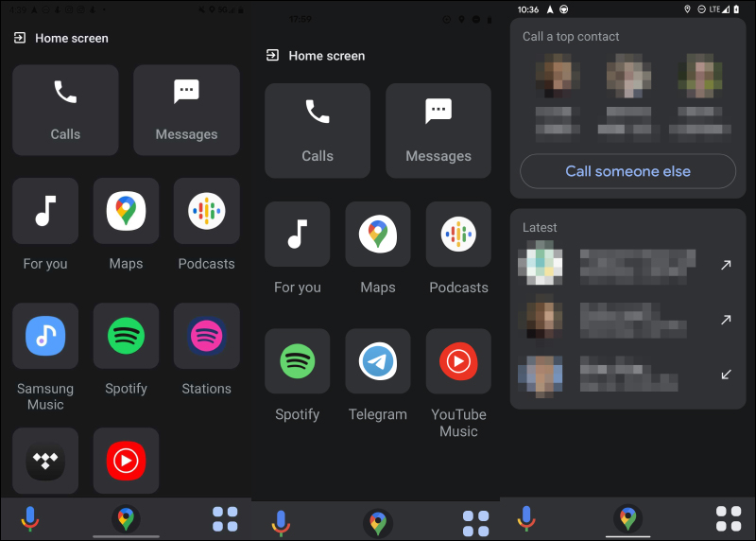Call third top contact avatar
This screenshot has width=756, height=541.
tap(700, 76)
